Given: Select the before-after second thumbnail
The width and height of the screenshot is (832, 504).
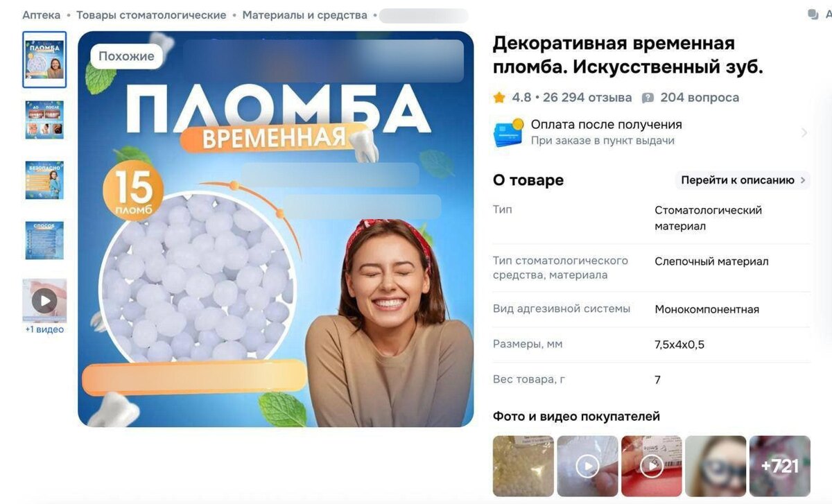Looking at the screenshot, I should (44, 119).
